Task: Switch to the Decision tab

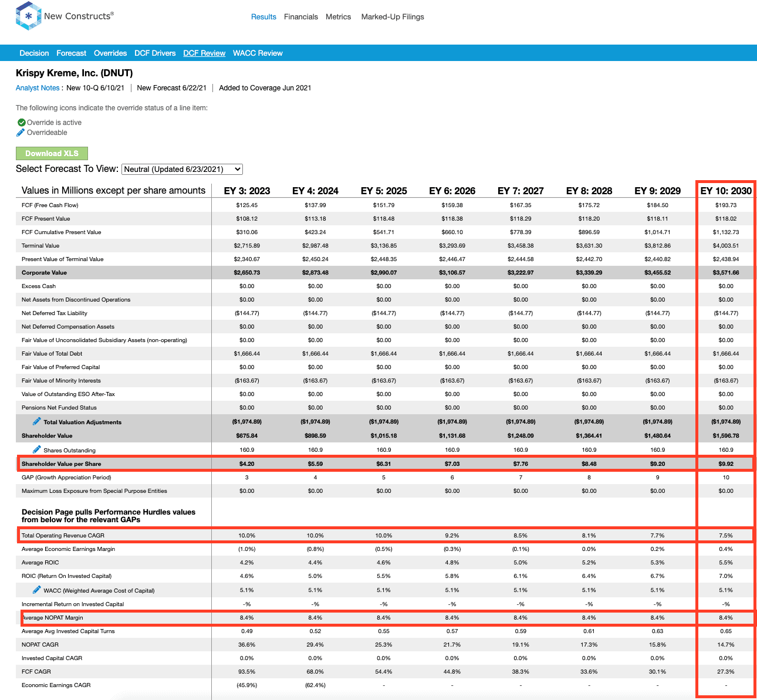Action: 34,53
